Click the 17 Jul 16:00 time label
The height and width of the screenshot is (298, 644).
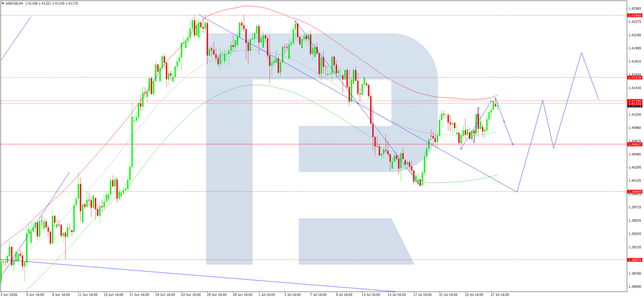[x=422, y=295]
